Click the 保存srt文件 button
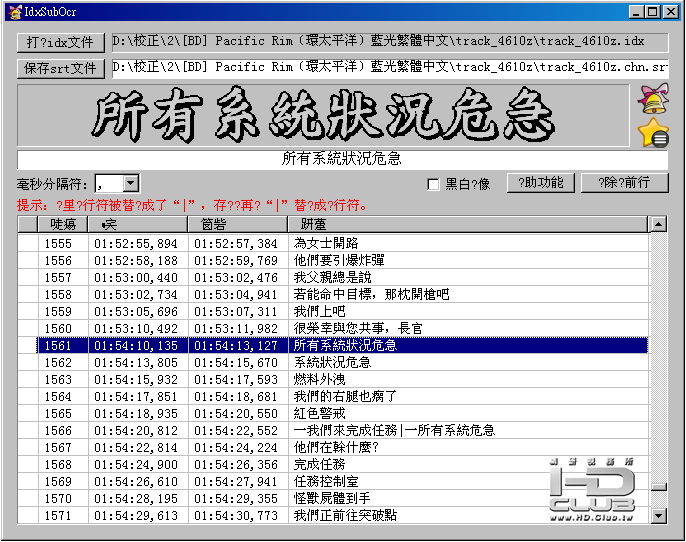This screenshot has width=686, height=542. pos(61,68)
